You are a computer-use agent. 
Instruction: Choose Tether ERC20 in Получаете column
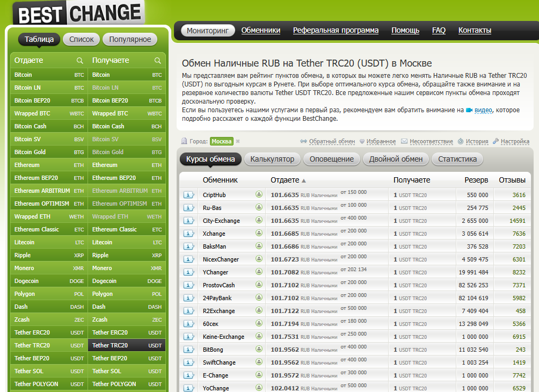pyautogui.click(x=127, y=332)
